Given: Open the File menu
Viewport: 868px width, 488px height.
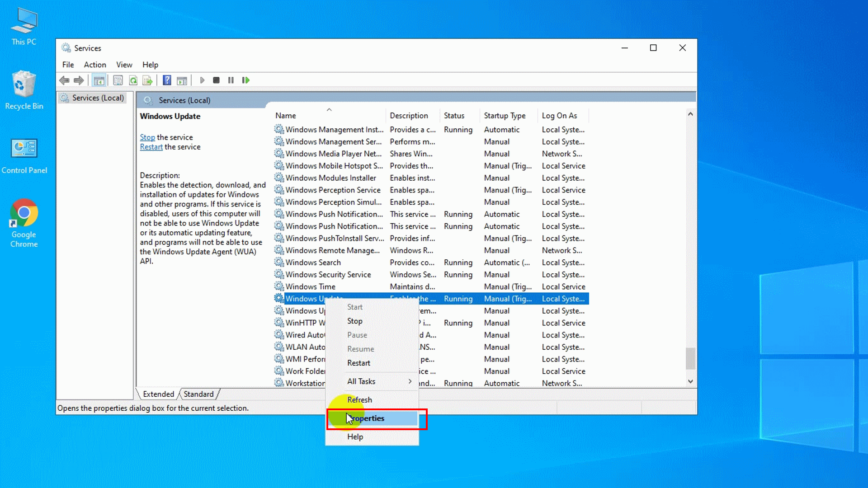Looking at the screenshot, I should pos(68,65).
